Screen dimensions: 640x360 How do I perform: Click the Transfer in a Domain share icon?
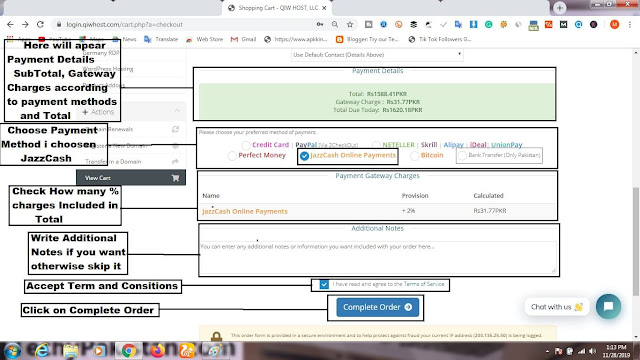pyautogui.click(x=175, y=162)
